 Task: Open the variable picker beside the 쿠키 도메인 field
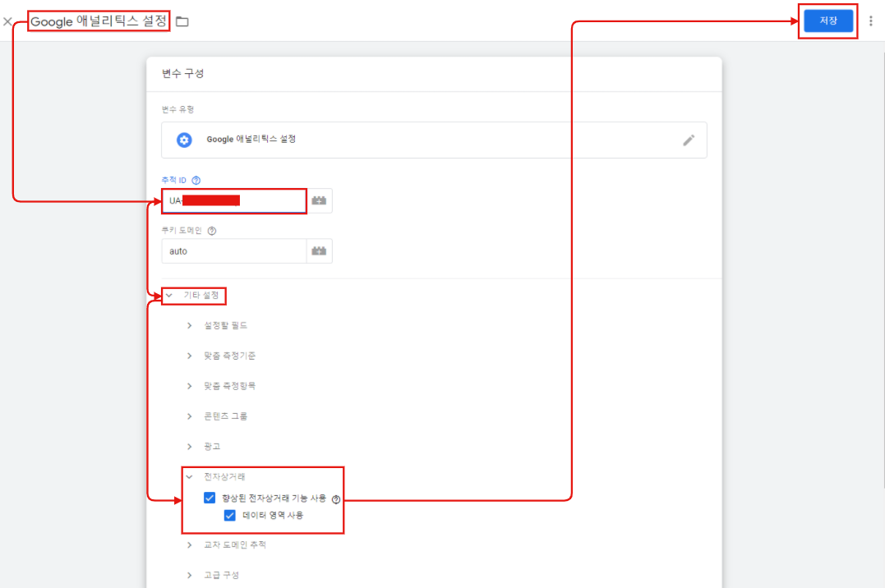click(319, 251)
